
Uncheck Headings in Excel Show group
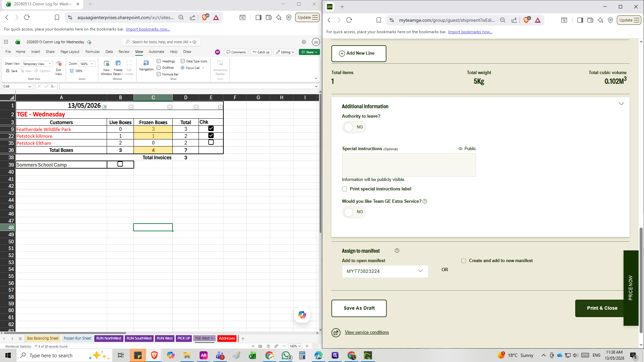point(159,61)
